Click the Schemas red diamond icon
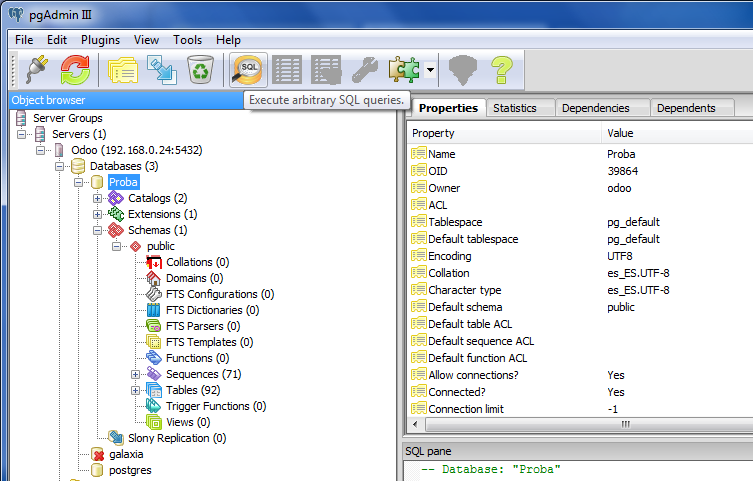The width and height of the screenshot is (753, 481). tap(116, 230)
